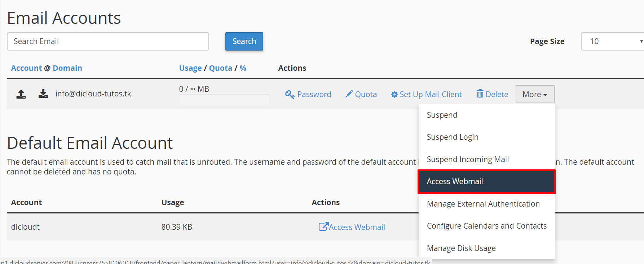The height and width of the screenshot is (264, 644).
Task: Click the external link icon next to dicloudt Access Webmail
Action: point(323,226)
